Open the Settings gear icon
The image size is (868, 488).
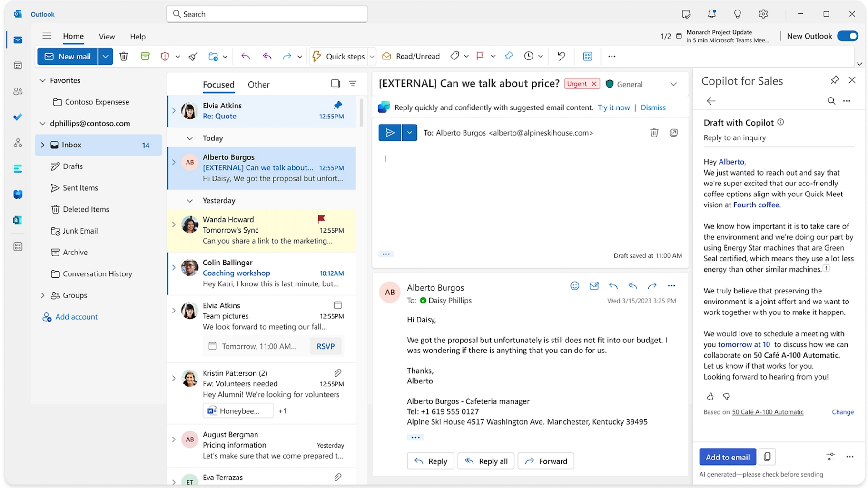(x=763, y=14)
